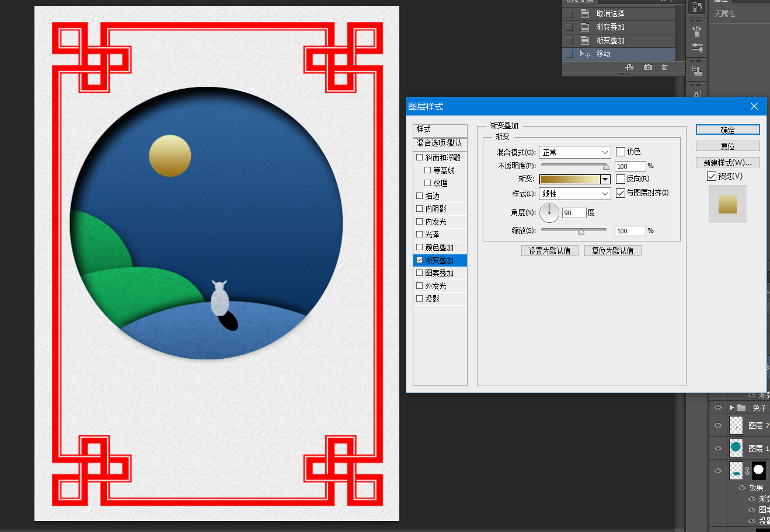Enable the 纹理 checkbox
This screenshot has width=770, height=532.
click(x=427, y=183)
